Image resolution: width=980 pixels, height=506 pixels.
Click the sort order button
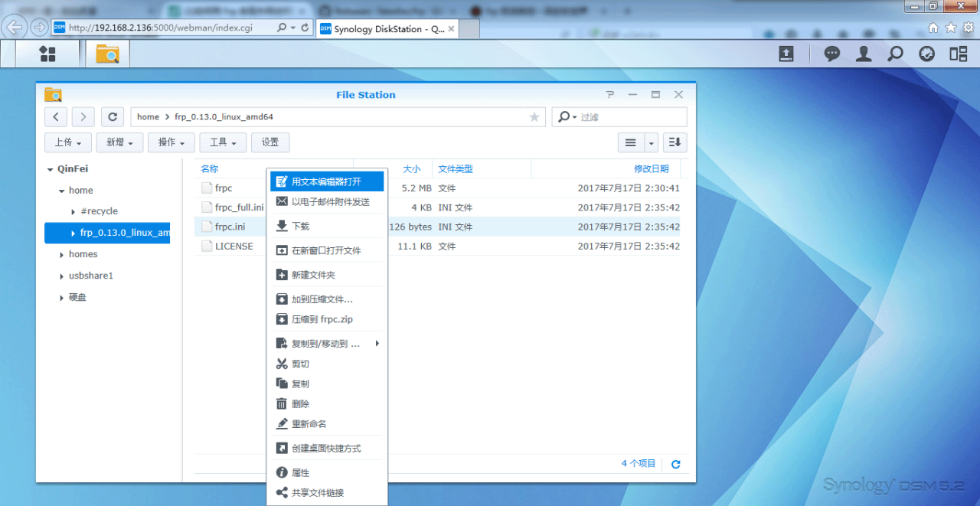click(675, 142)
